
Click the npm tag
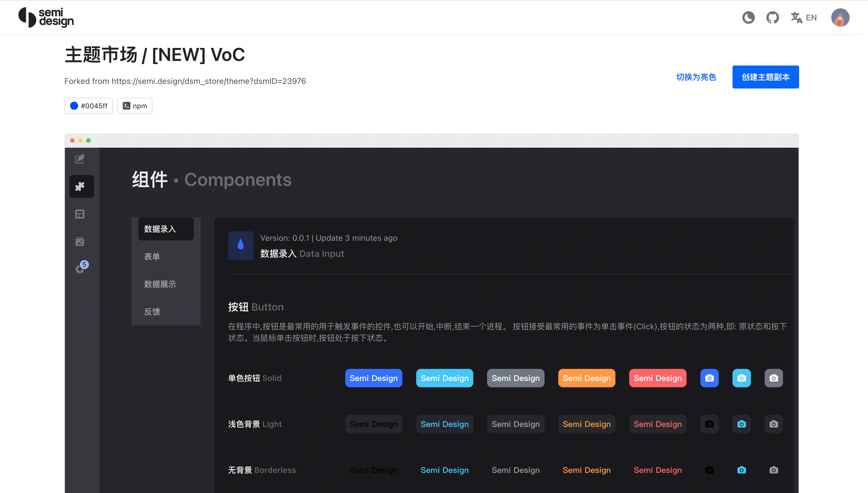point(135,106)
